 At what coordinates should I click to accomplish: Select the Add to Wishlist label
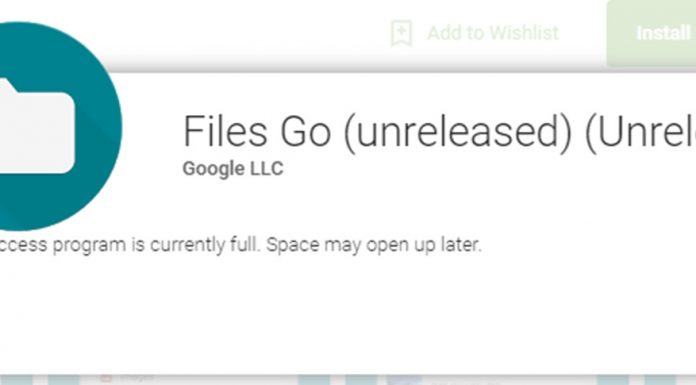[493, 33]
